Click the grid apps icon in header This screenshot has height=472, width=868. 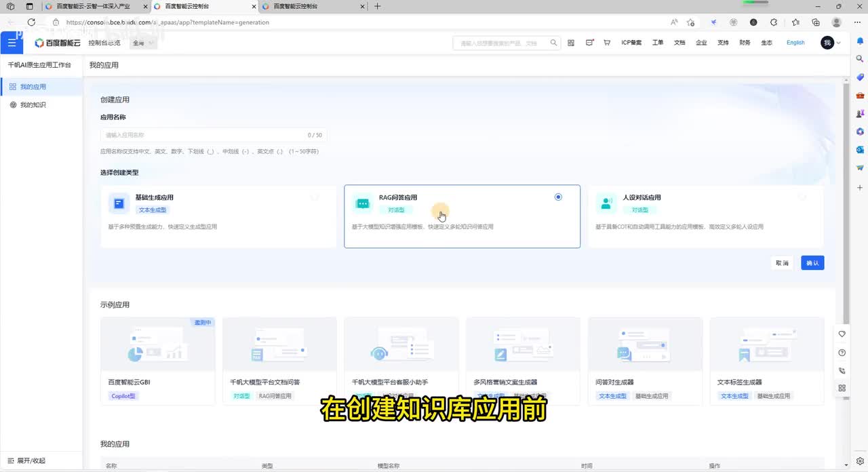pos(571,43)
